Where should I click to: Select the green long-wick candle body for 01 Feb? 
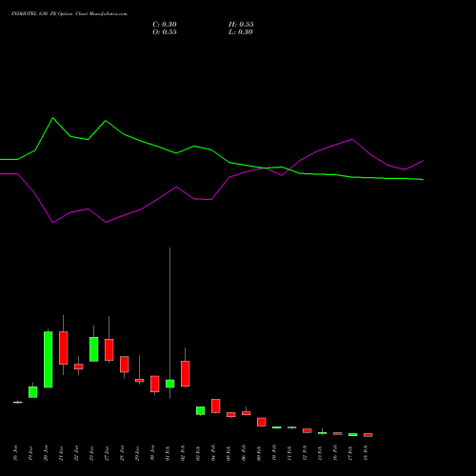170,384
